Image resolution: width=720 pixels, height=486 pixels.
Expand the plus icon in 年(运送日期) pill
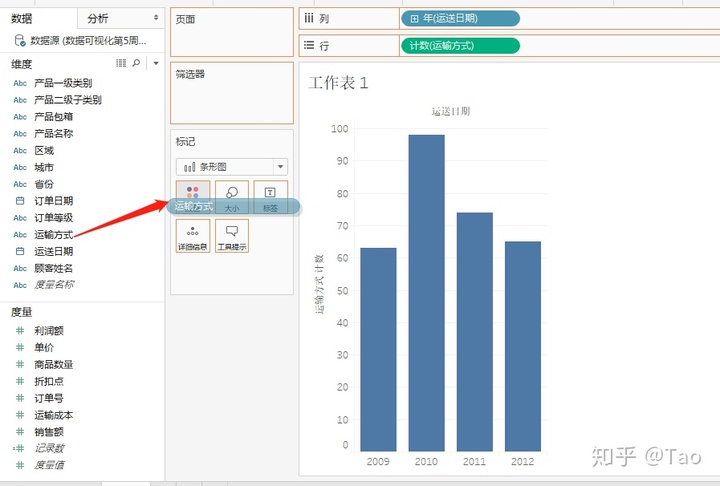414,18
